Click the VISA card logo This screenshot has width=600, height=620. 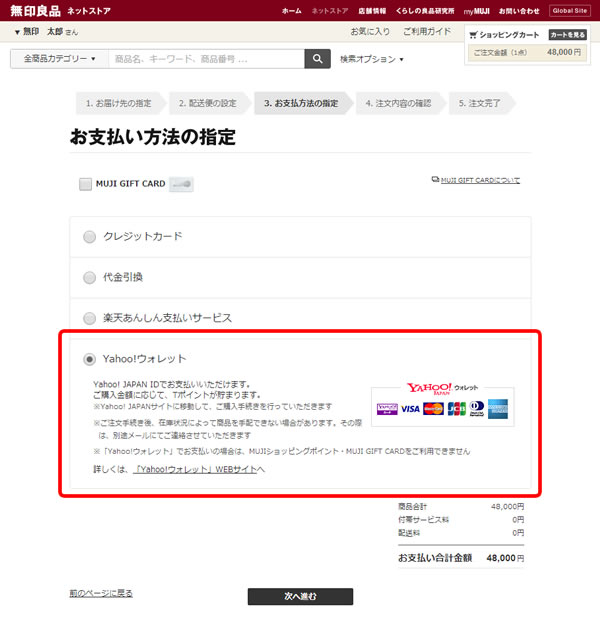410,408
